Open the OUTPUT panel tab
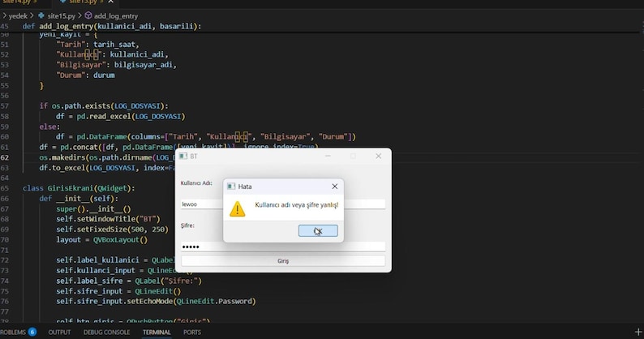The image size is (644, 339). 59,332
